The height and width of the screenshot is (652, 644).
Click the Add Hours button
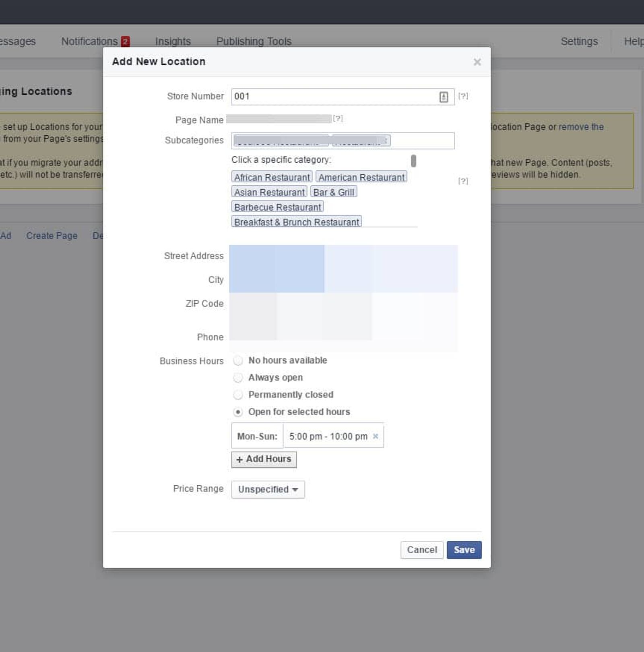pos(264,459)
